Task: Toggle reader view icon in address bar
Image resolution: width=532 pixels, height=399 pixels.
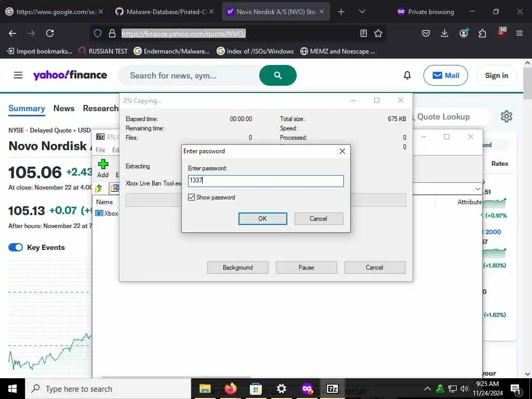Action: (363, 33)
